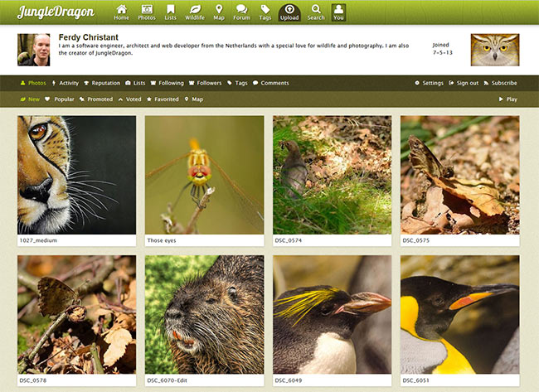Click Sign out link
Screen dimensions: 539x392
[x=464, y=83]
